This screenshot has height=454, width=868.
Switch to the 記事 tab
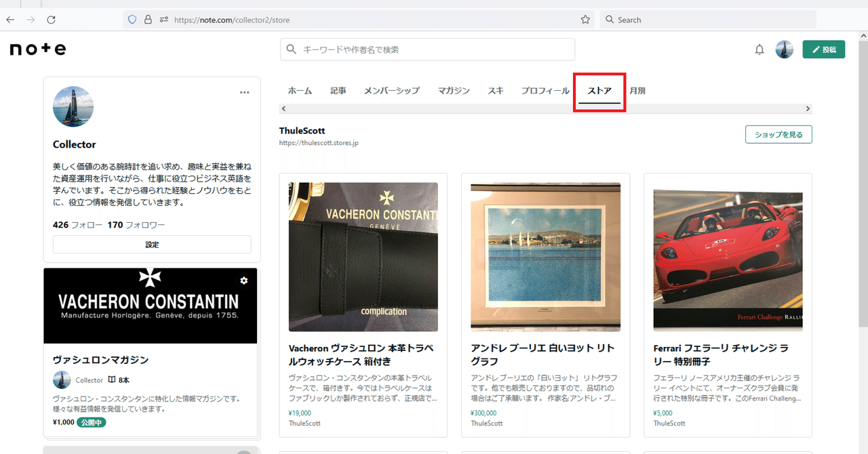338,91
